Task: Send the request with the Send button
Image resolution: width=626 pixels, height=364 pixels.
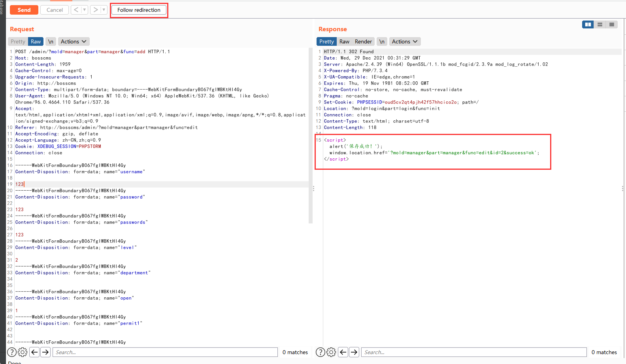Action: click(x=24, y=10)
